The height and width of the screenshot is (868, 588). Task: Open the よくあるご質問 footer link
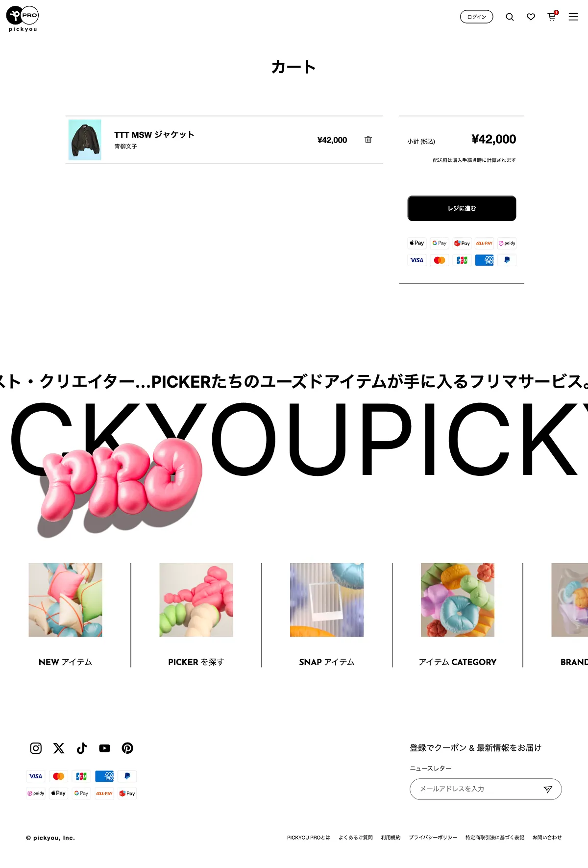[356, 838]
